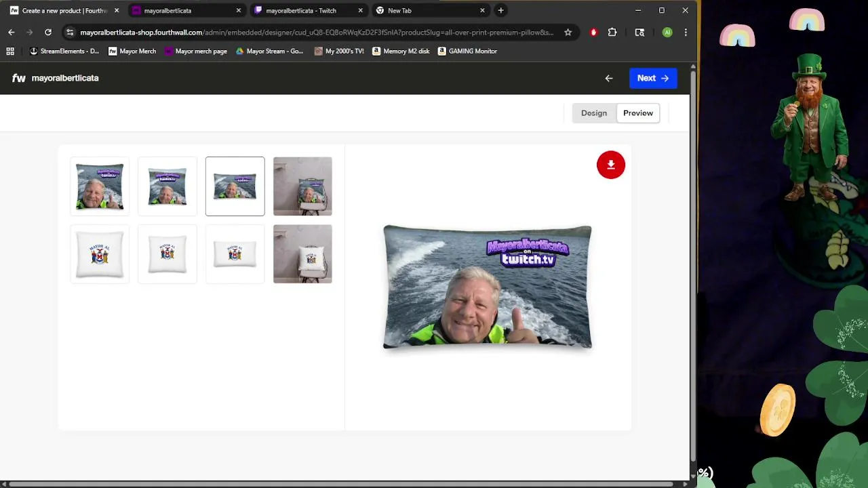Open the New Tab browser tab
The height and width of the screenshot is (488, 868).
click(431, 10)
